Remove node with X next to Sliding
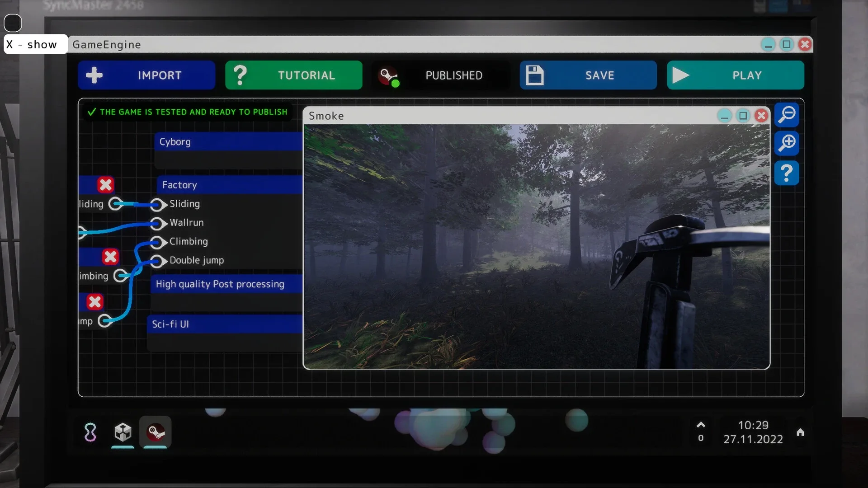868x488 pixels. coord(105,185)
